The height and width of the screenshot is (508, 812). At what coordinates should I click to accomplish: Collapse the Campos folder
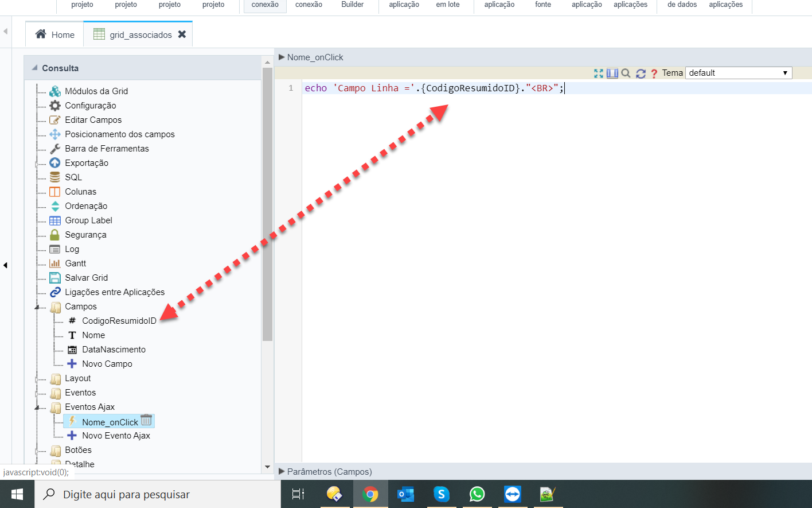(x=37, y=308)
